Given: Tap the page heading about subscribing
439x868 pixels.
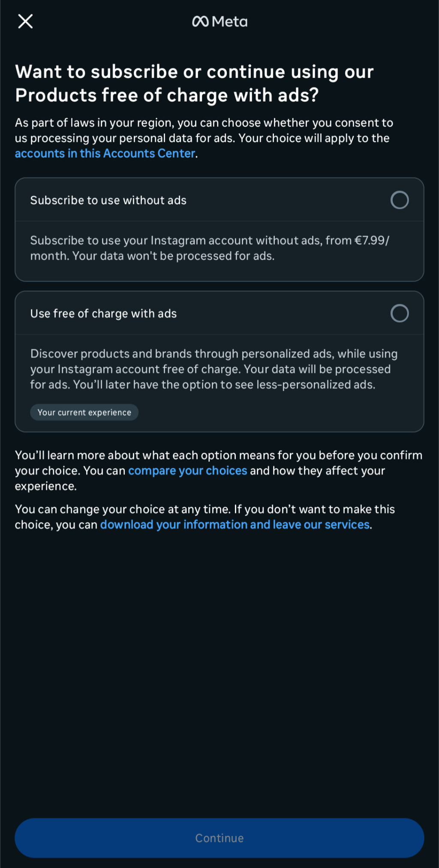Looking at the screenshot, I should [x=194, y=84].
